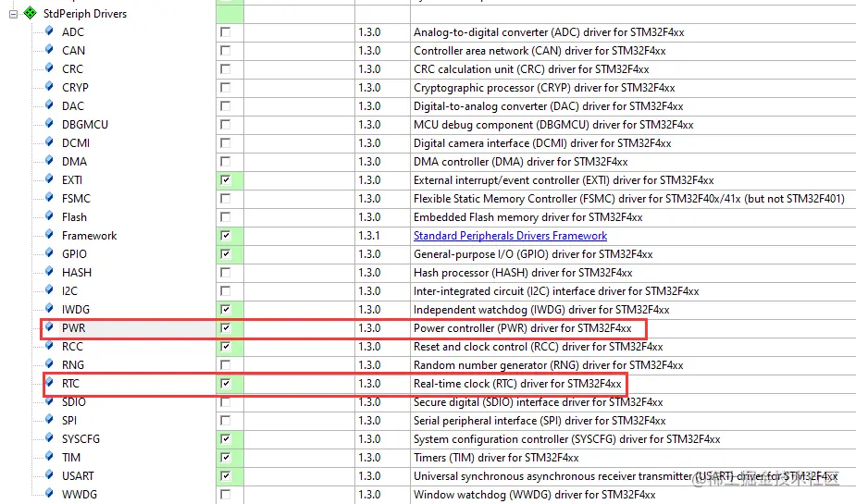This screenshot has height=504, width=856.
Task: Click the blue diamond icon beside SDIO
Action: [49, 401]
